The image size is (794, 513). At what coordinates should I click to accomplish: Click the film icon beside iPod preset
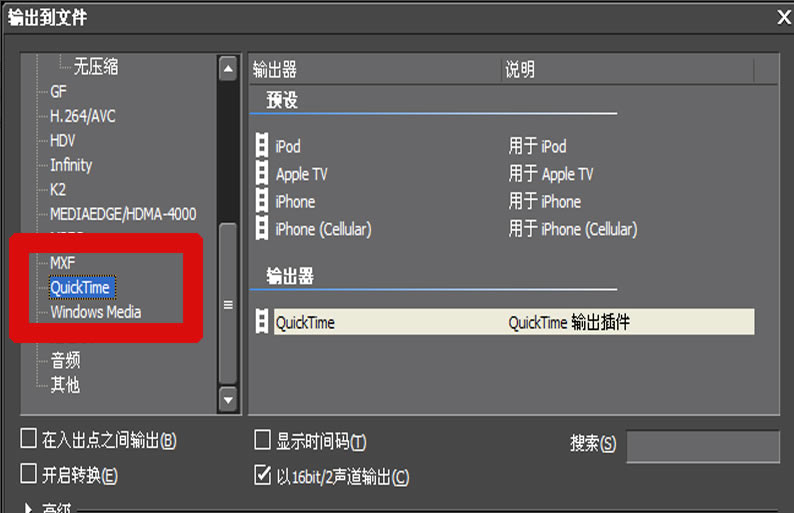click(x=262, y=146)
